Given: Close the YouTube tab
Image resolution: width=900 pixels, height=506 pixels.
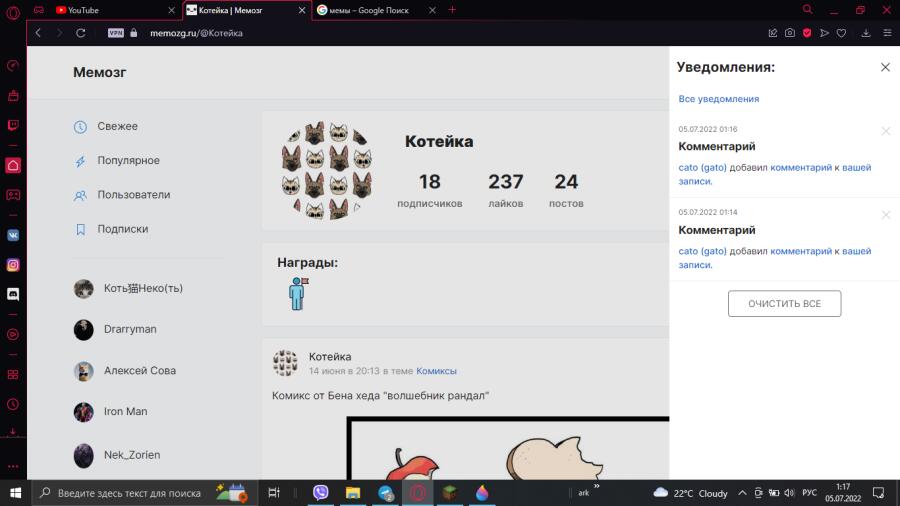Looking at the screenshot, I should [171, 10].
